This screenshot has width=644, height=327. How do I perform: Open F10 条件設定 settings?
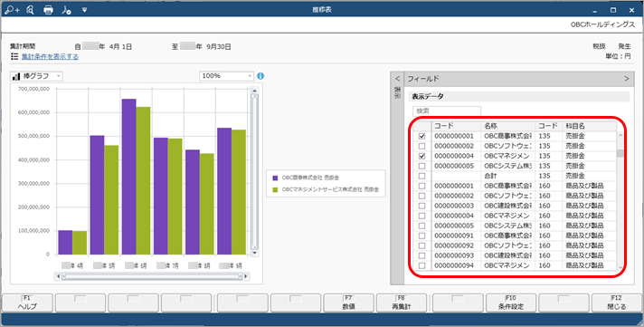pos(510,303)
